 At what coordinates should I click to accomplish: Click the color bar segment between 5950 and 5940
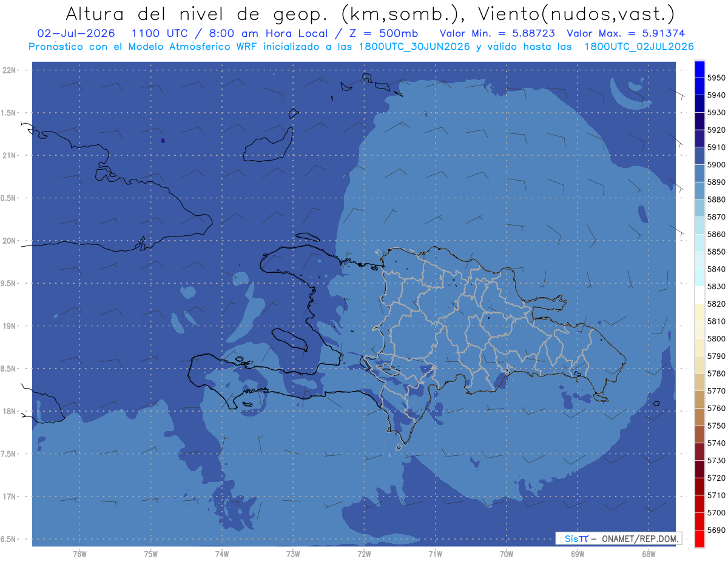pos(699,87)
